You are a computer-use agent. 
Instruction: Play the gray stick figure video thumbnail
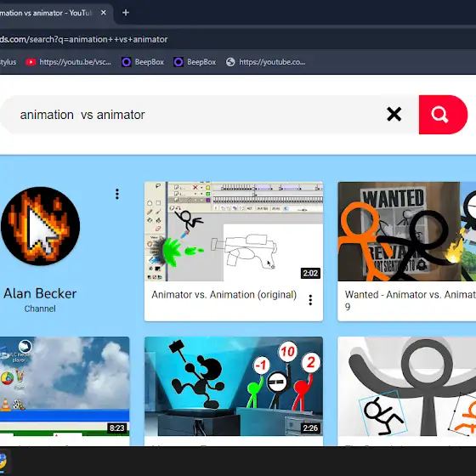(x=407, y=386)
